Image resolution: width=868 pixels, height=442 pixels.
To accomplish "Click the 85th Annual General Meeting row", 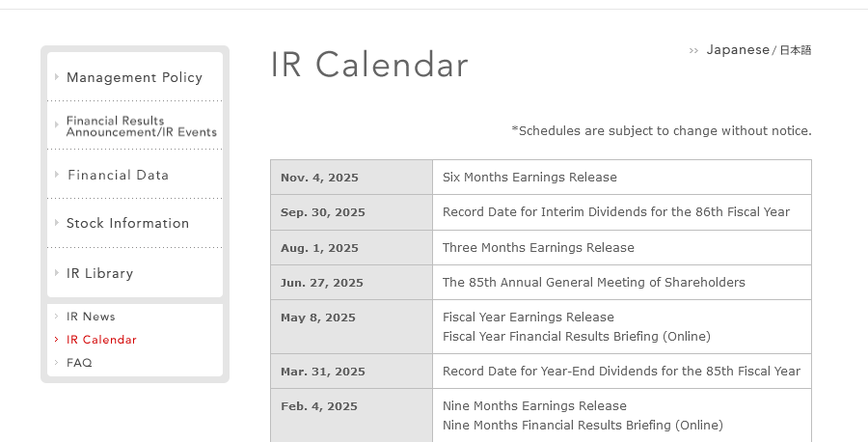I will tap(541, 283).
